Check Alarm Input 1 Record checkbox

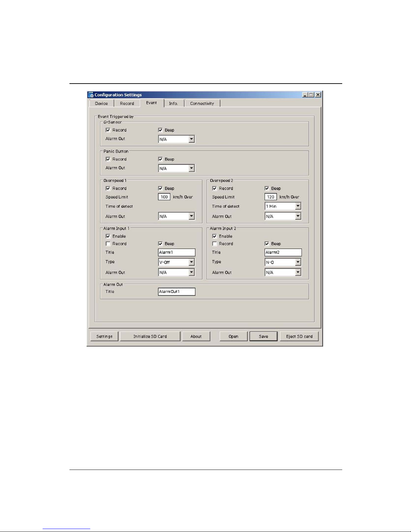[x=108, y=244]
